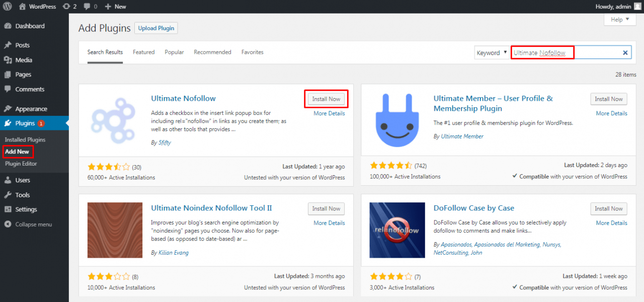
Task: Collapse the admin sidebar menu
Action: point(34,224)
